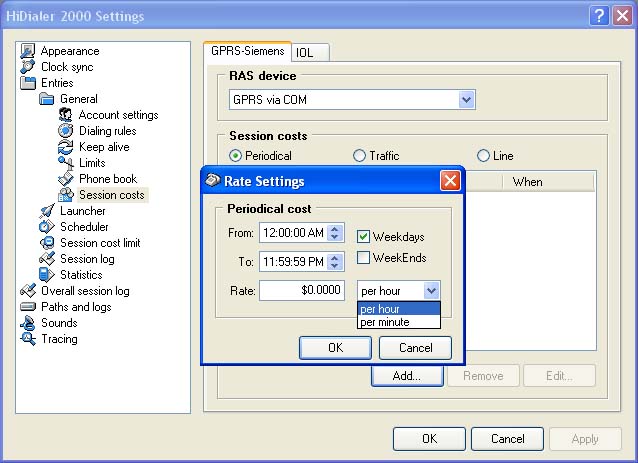Close the Rate Settings dialog
This screenshot has height=463, width=638.
click(x=450, y=181)
